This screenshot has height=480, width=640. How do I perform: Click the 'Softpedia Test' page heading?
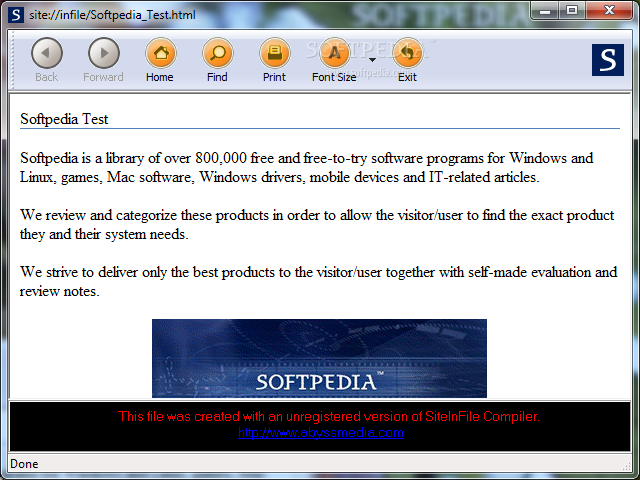pos(64,119)
